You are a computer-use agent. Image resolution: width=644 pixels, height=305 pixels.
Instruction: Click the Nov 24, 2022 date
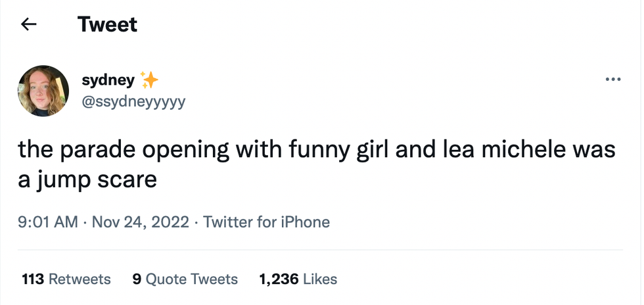[x=141, y=222]
